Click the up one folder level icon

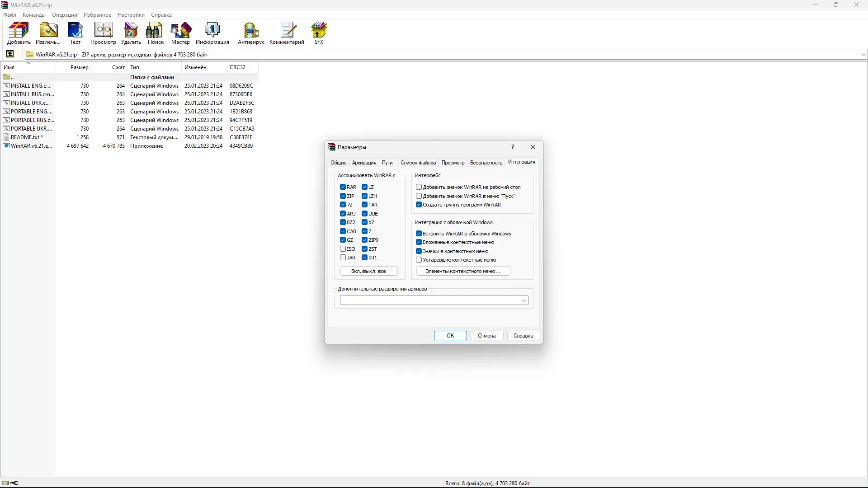(x=10, y=54)
